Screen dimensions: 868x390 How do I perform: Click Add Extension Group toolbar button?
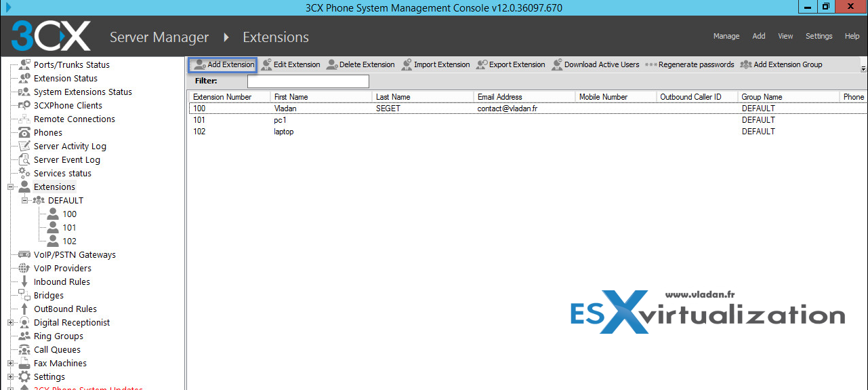pyautogui.click(x=781, y=64)
